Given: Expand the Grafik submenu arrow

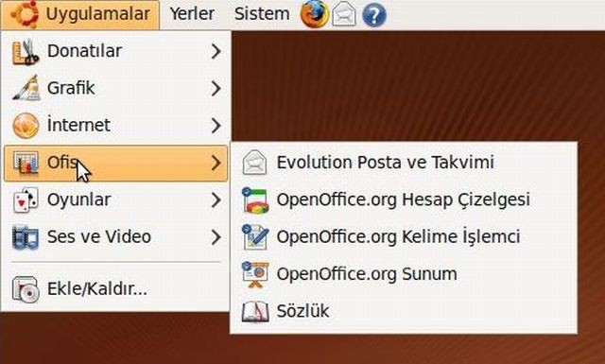Looking at the screenshot, I should click(x=216, y=88).
